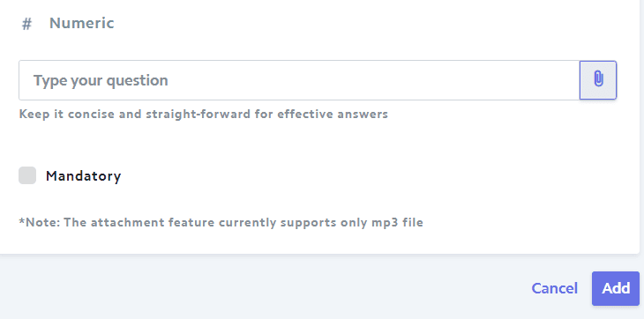This screenshot has width=644, height=319.
Task: Select the hash symbol icon beside Numeric
Action: (26, 24)
